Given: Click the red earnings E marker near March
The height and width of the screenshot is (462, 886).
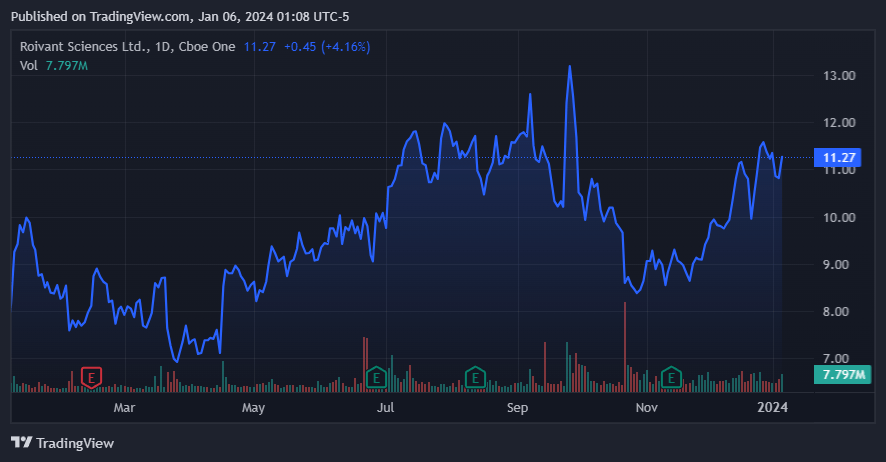Looking at the screenshot, I should [91, 377].
